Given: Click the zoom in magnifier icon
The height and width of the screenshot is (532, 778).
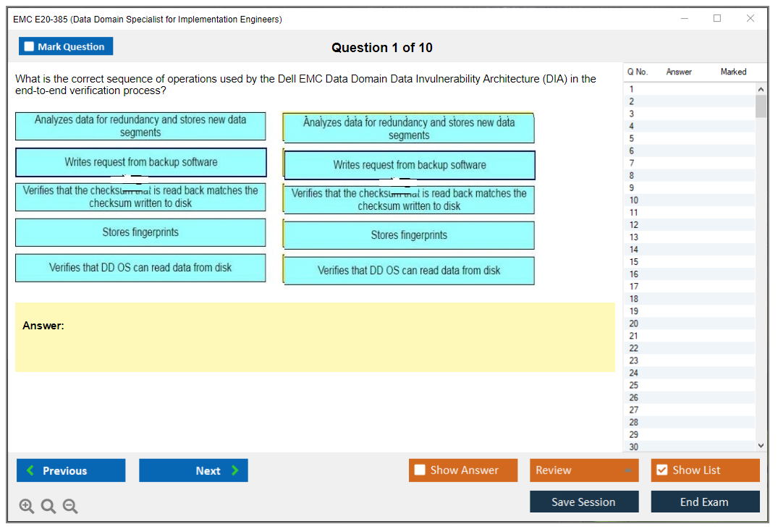Looking at the screenshot, I should click(27, 507).
